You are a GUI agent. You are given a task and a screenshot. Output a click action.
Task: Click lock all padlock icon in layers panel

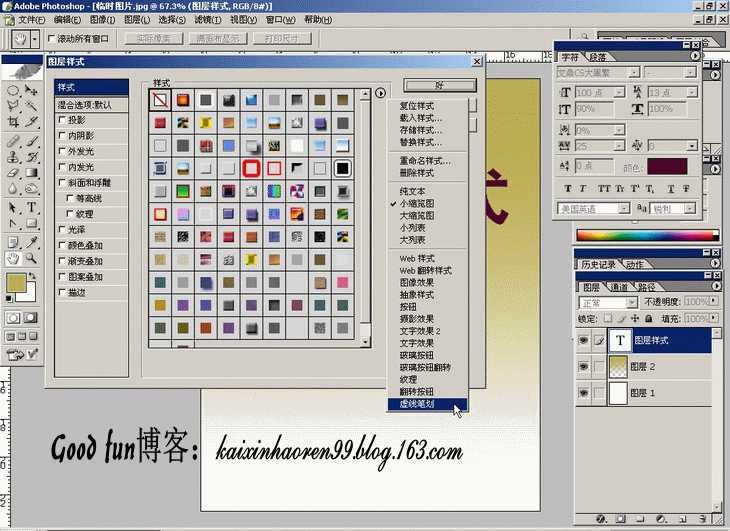[649, 319]
